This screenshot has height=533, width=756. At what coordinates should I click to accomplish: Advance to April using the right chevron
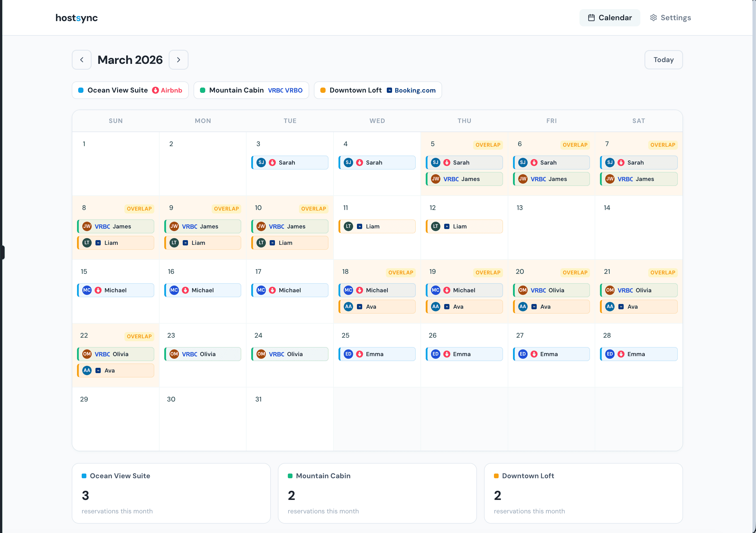tap(179, 60)
